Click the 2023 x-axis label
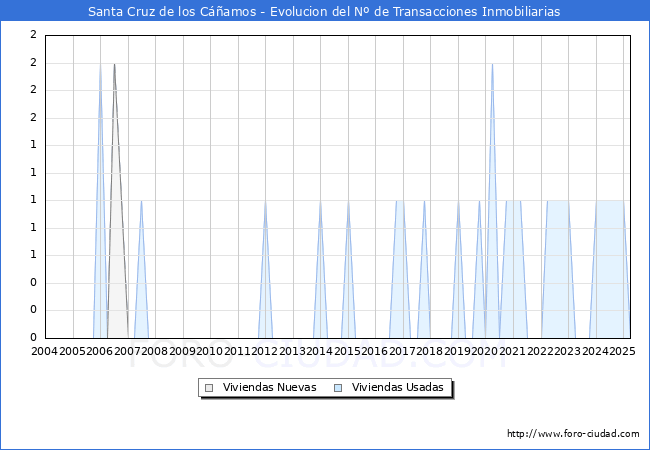Screen dimensions: 650x450 pos(568,351)
